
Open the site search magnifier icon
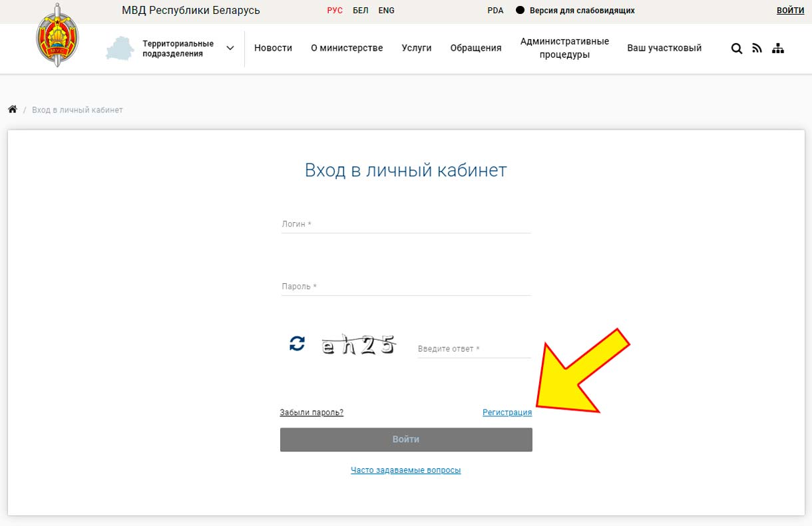click(x=736, y=49)
